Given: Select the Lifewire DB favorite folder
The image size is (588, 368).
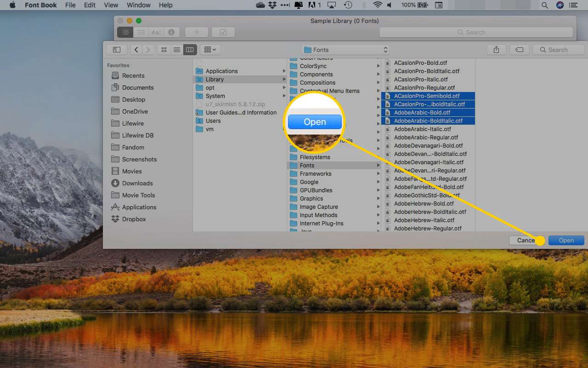Looking at the screenshot, I should 132,135.
